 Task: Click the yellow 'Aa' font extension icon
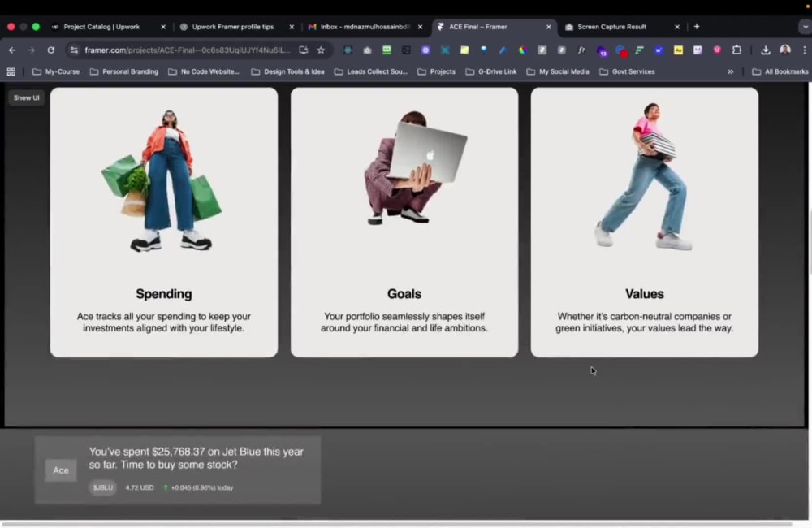[678, 50]
